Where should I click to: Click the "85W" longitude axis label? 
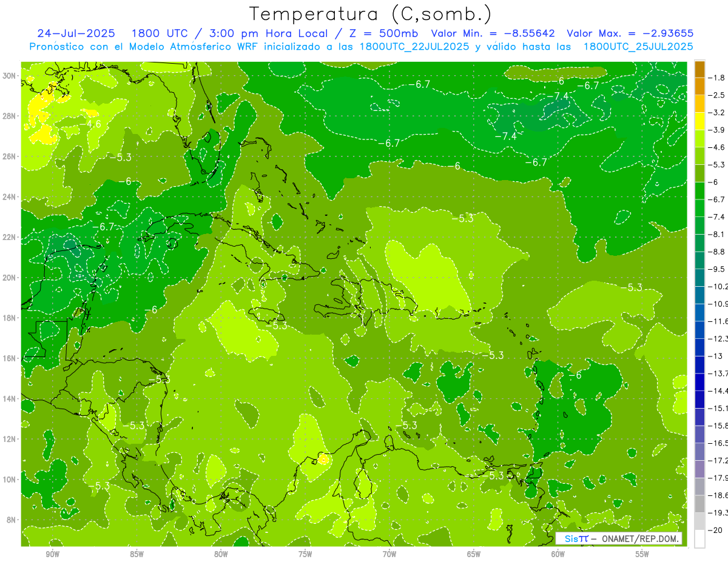click(136, 554)
